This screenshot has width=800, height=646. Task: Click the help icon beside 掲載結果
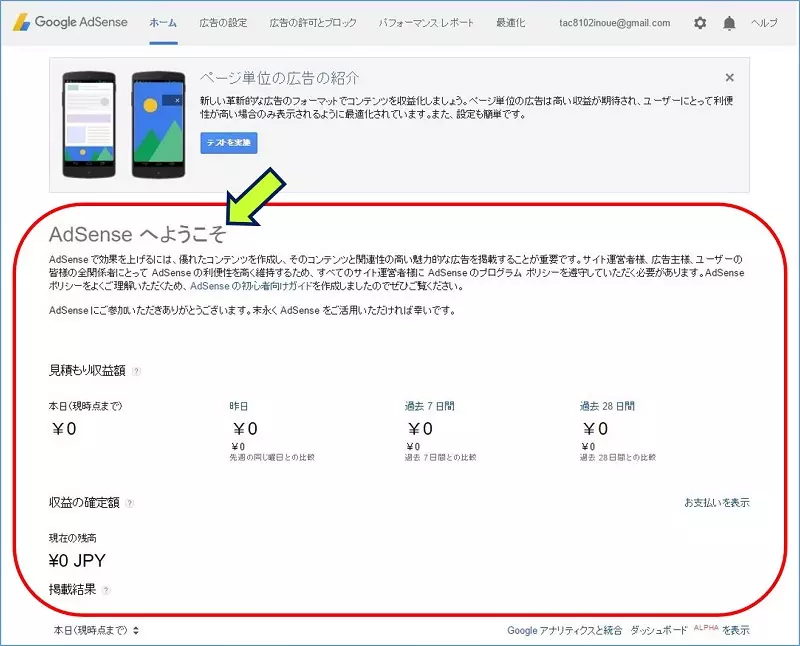(106, 590)
